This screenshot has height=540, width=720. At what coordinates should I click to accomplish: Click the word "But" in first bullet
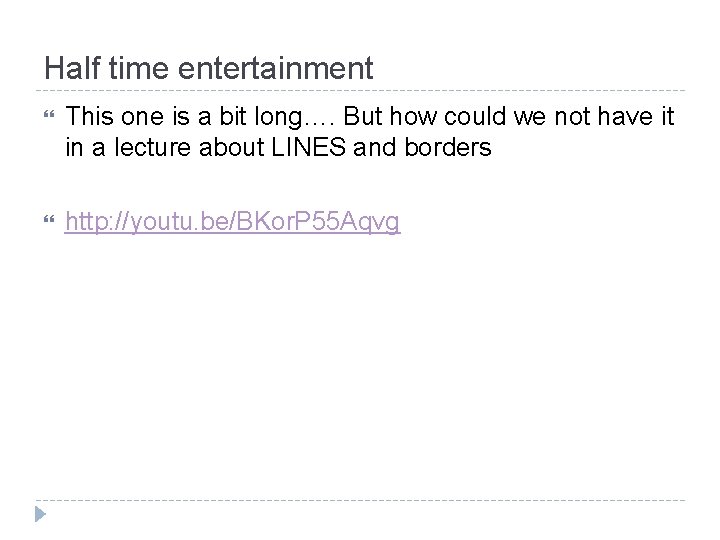pyautogui.click(x=362, y=116)
